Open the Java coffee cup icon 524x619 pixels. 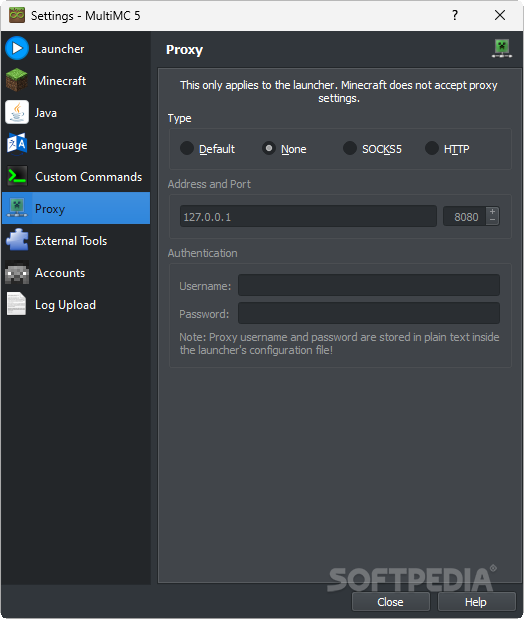tap(17, 112)
